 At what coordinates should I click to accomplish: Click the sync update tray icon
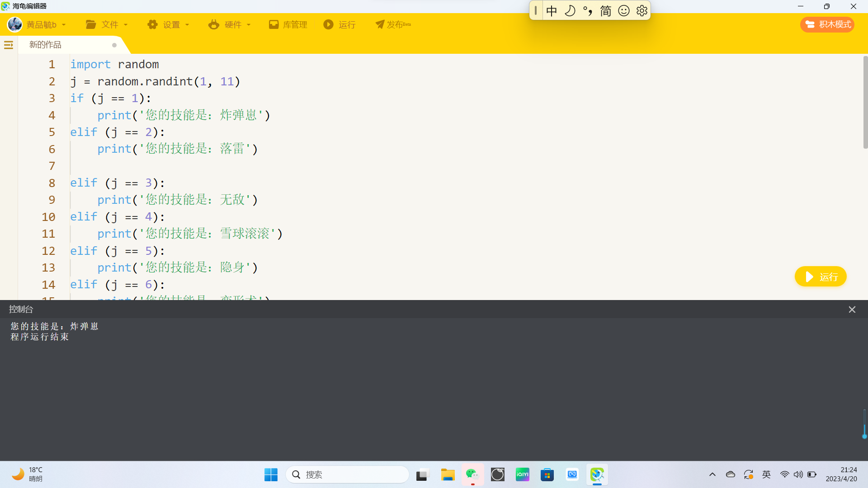tap(749, 474)
